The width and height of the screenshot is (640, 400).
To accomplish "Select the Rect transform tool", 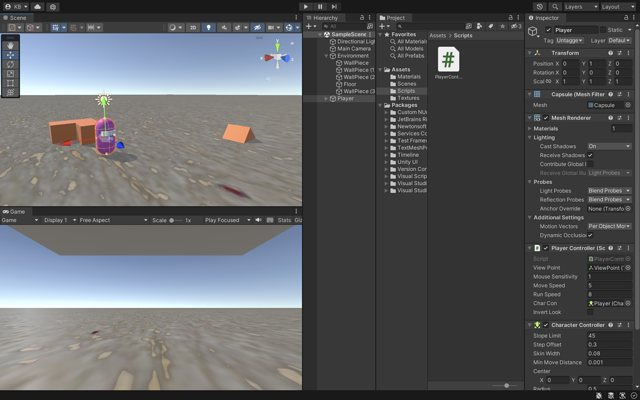I will point(10,83).
